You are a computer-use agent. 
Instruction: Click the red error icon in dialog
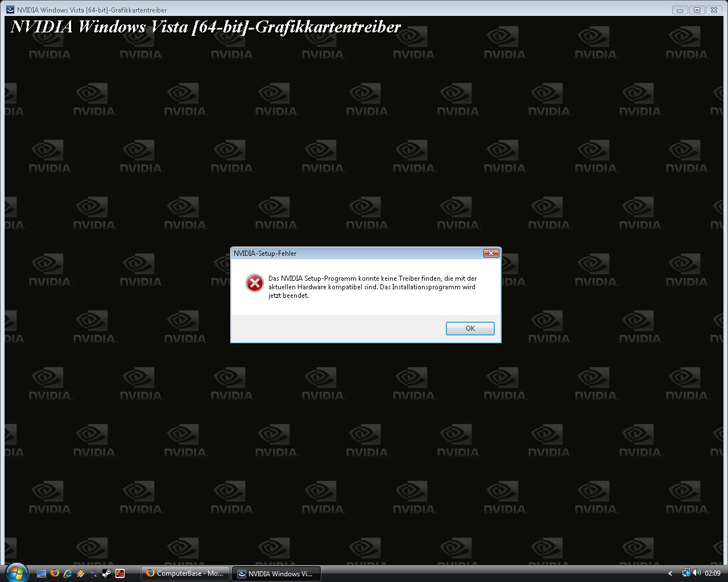pos(254,283)
